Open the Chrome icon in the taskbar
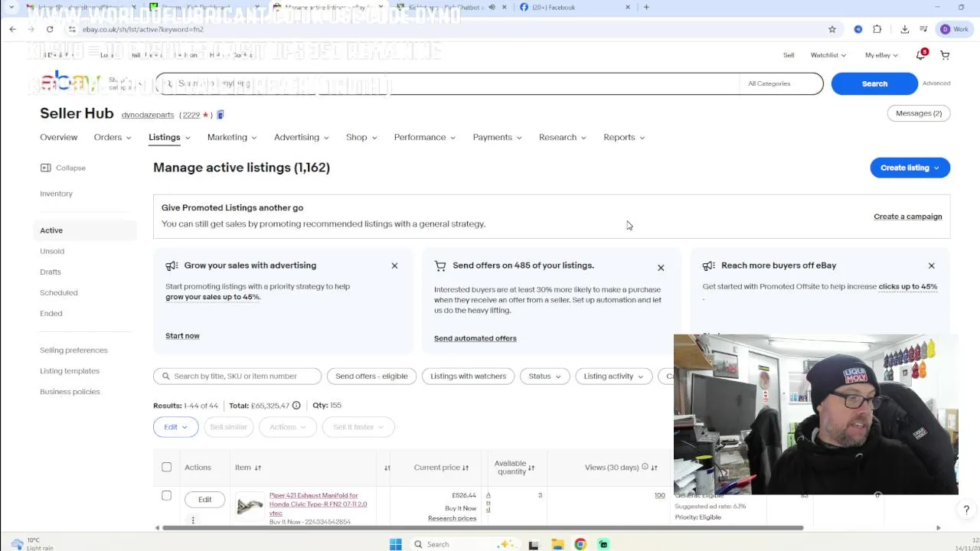Image resolution: width=980 pixels, height=551 pixels. (580, 544)
